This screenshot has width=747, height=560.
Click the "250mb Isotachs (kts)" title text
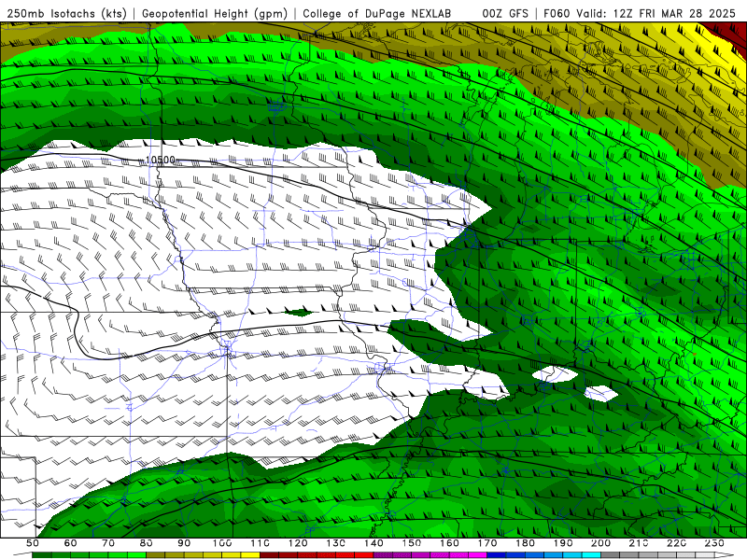66,13
